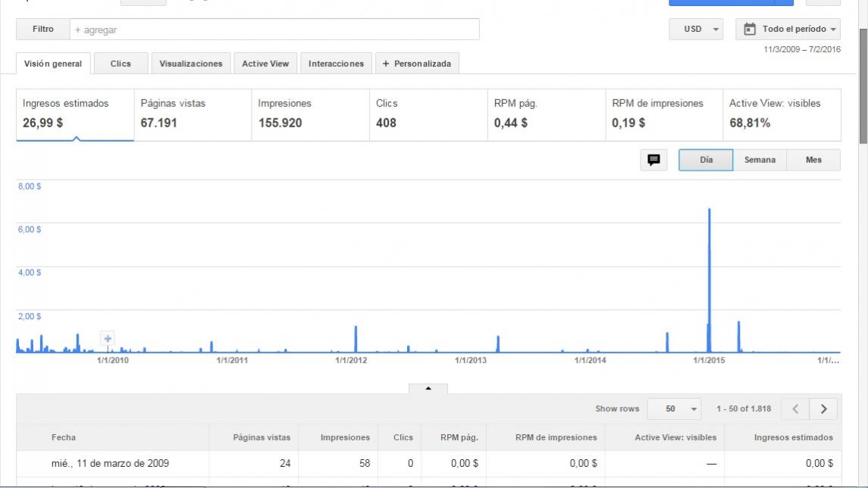
Task: Open the USD currency dropdown
Action: point(696,30)
